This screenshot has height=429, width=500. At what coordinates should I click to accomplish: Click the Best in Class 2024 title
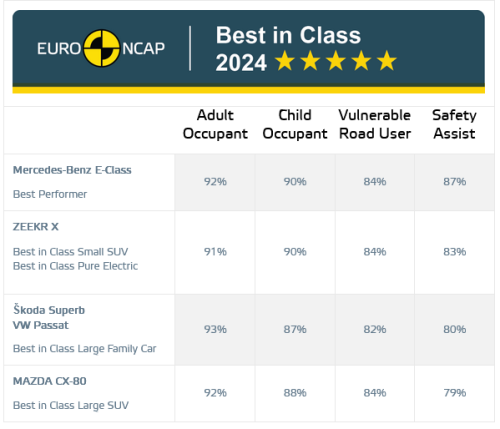[x=288, y=49]
